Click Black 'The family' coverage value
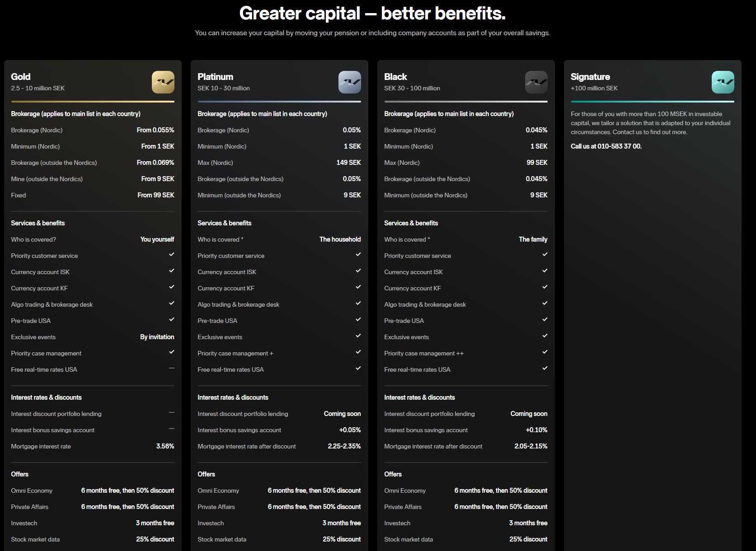Viewport: 756px width, 551px height. 533,239
